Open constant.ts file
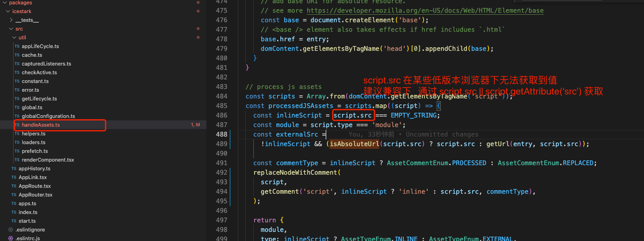The height and width of the screenshot is (241, 644). point(35,81)
